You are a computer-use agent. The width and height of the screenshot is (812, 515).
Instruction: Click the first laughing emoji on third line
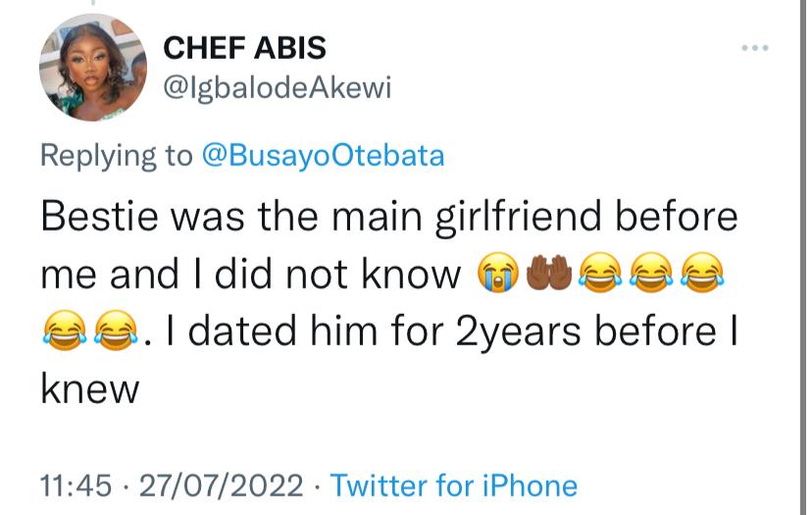click(x=65, y=331)
